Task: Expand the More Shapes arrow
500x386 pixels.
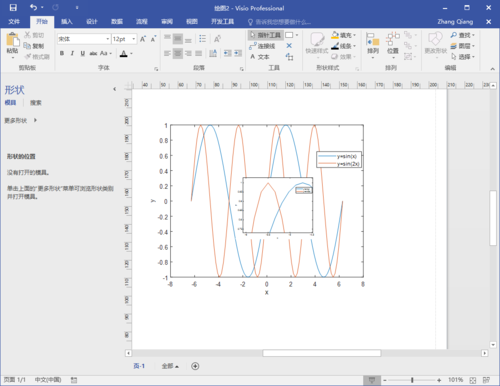Action: pyautogui.click(x=35, y=120)
